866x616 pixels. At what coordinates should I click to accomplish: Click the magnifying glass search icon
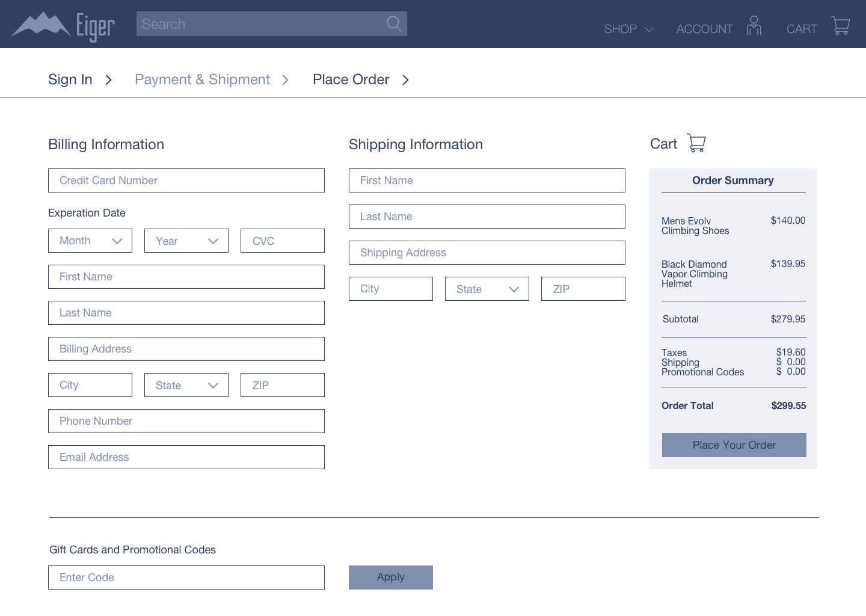pyautogui.click(x=393, y=24)
